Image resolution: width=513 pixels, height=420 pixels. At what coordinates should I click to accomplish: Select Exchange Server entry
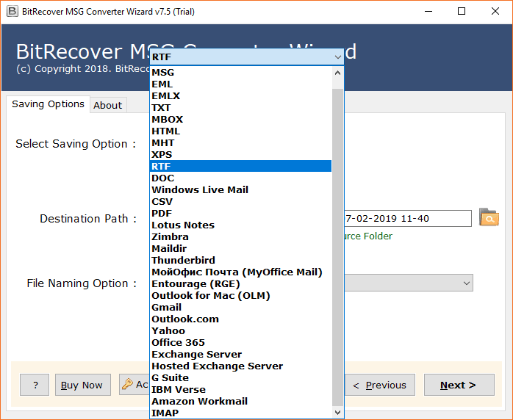point(240,355)
